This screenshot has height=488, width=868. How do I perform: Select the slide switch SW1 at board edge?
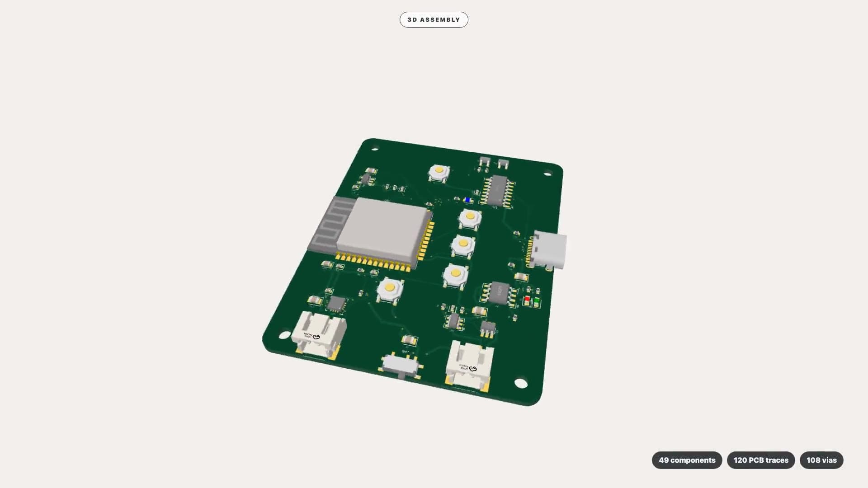(x=401, y=365)
